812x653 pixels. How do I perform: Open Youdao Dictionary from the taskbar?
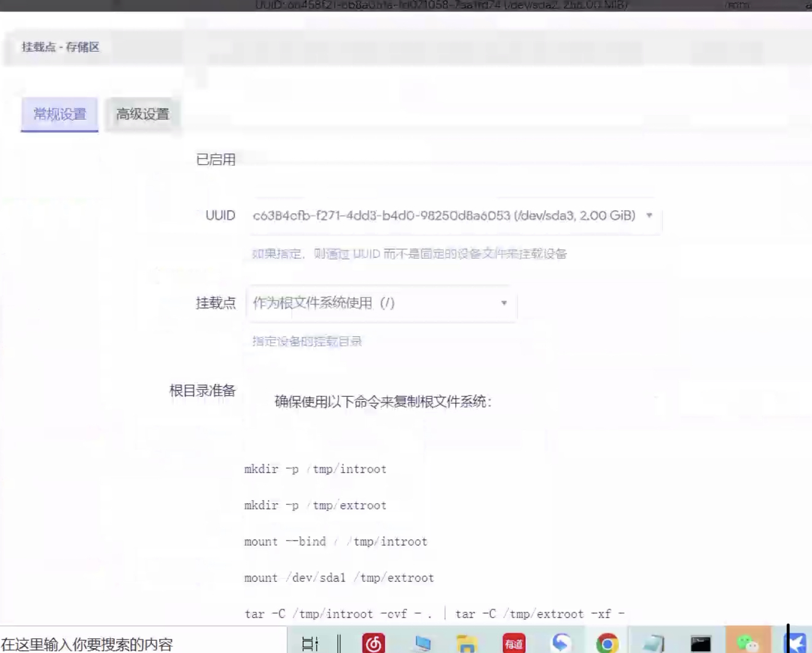click(514, 643)
